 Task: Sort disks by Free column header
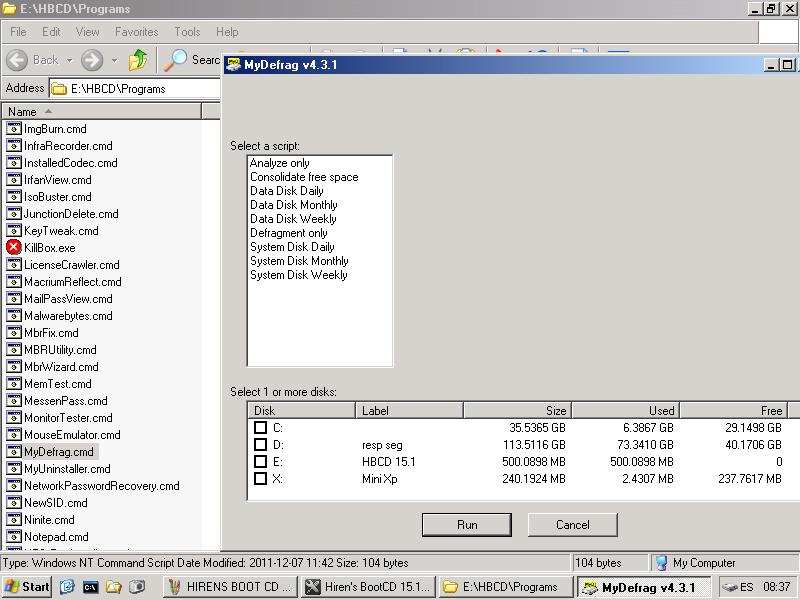tap(734, 410)
